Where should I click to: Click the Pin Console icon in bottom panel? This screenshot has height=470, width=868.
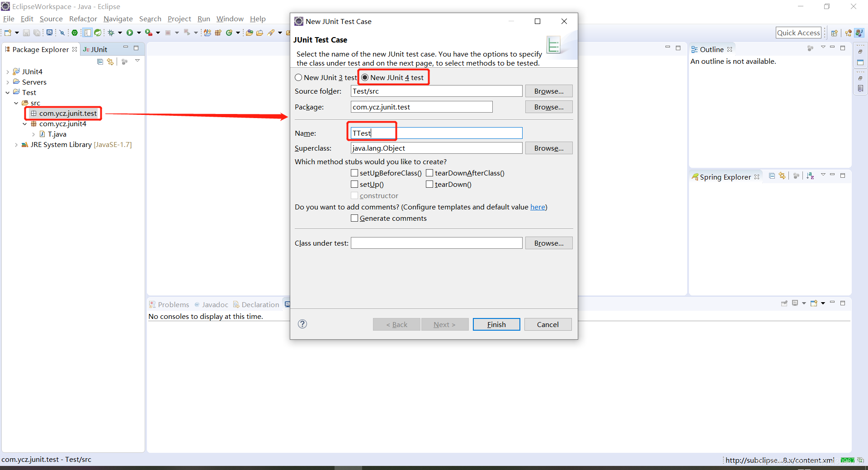point(784,303)
